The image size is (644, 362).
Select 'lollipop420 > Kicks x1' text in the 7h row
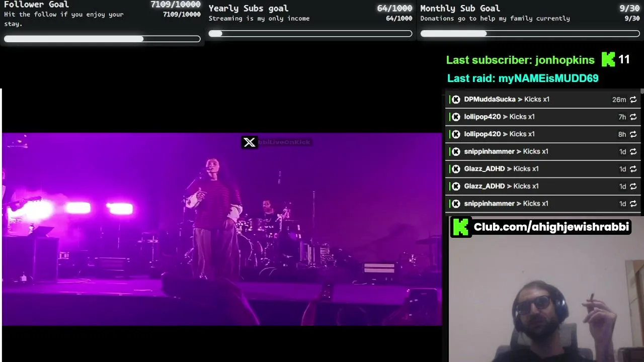click(499, 117)
